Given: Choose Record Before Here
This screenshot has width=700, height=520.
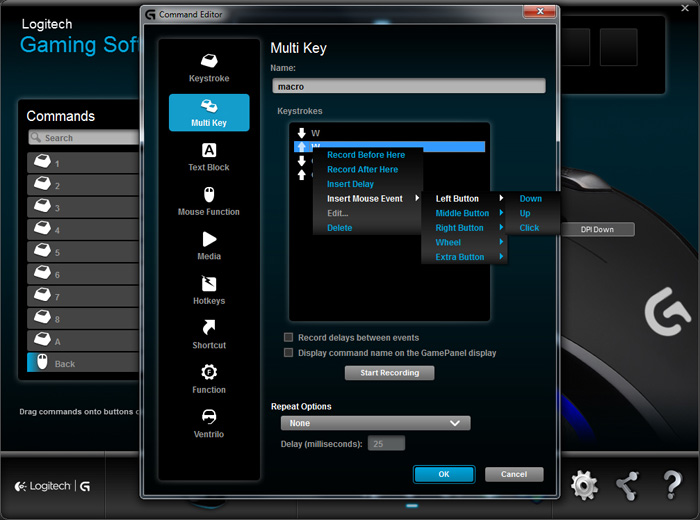Looking at the screenshot, I should [x=366, y=155].
